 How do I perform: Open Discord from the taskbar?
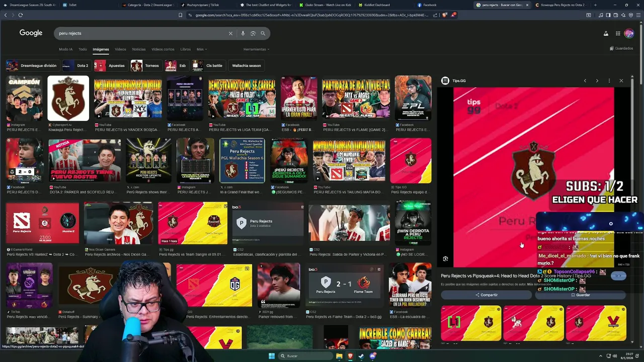(372, 356)
